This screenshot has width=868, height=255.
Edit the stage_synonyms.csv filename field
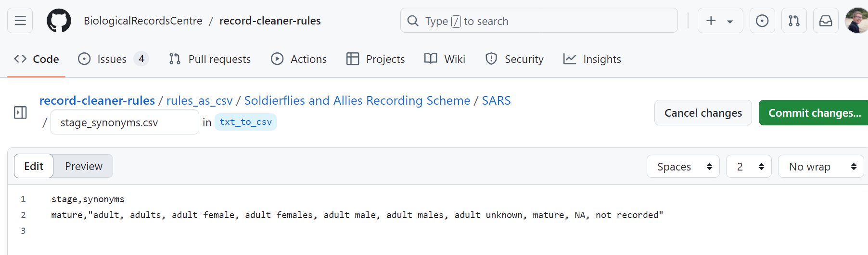pos(125,122)
